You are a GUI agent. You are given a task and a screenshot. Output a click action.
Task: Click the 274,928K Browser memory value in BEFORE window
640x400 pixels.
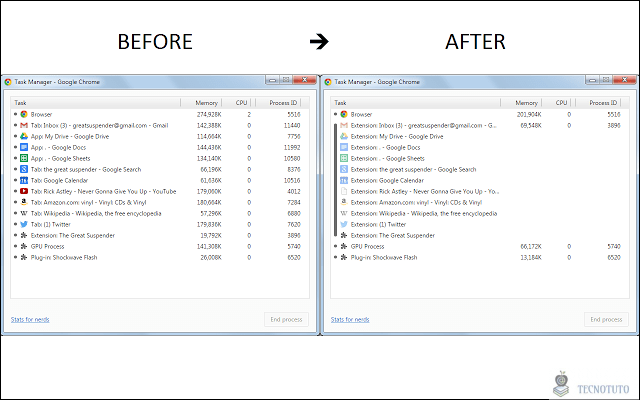pyautogui.click(x=209, y=115)
